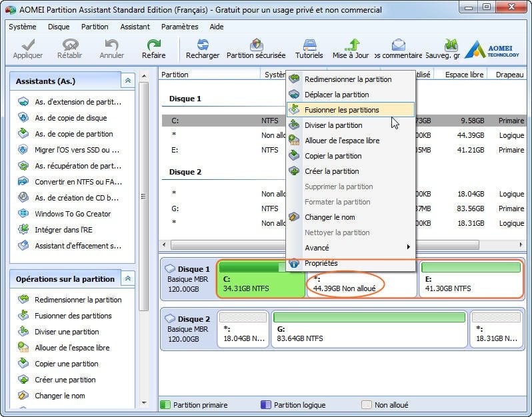
Task: Click the Recharger reload icon
Action: pos(203,45)
